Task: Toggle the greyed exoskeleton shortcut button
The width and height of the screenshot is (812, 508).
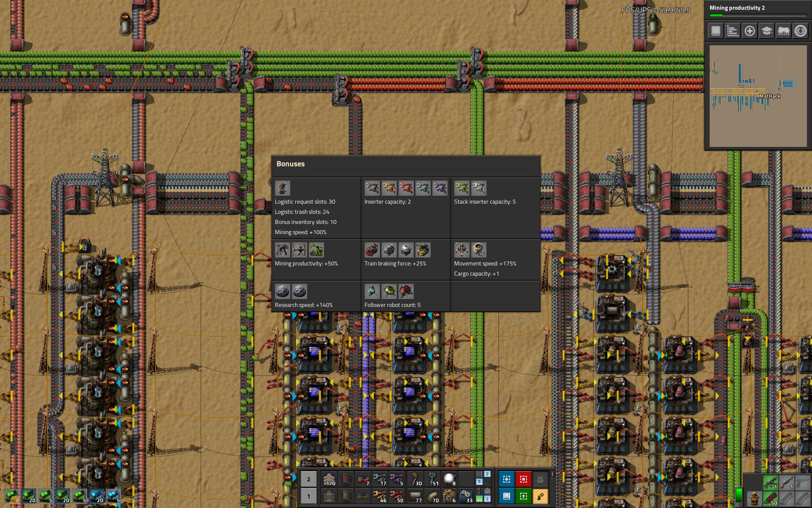Action: [540, 479]
